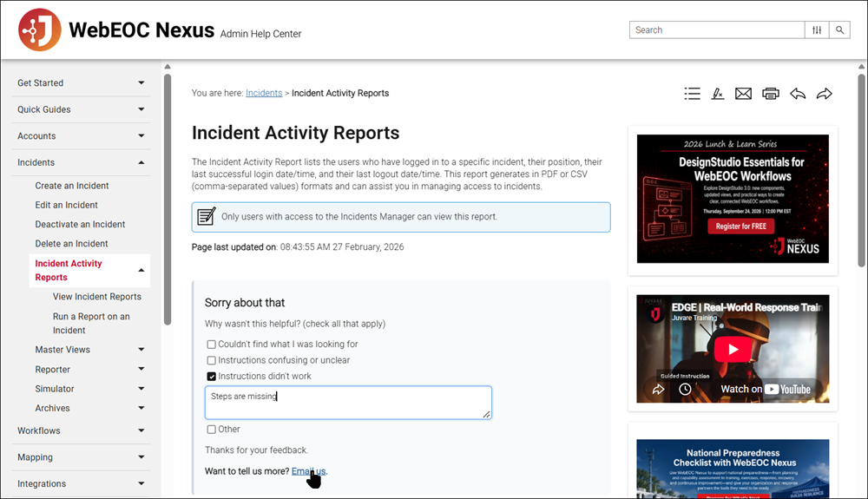868x499 pixels.
Task: Open Deactivate an Incident topic
Action: coord(80,225)
